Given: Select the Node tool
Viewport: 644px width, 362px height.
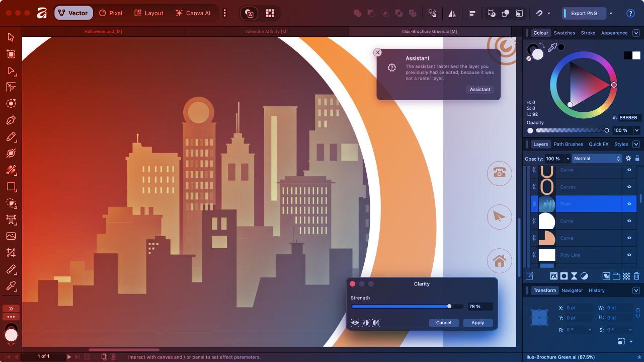Looking at the screenshot, I should click(x=10, y=71).
